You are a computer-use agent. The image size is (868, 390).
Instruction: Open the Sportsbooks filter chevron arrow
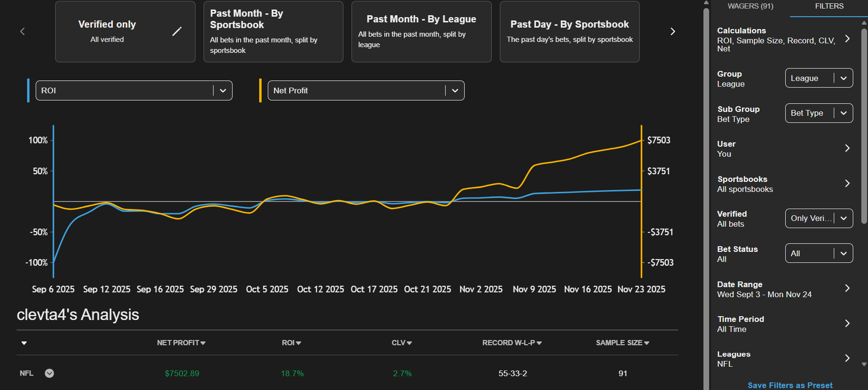(847, 183)
